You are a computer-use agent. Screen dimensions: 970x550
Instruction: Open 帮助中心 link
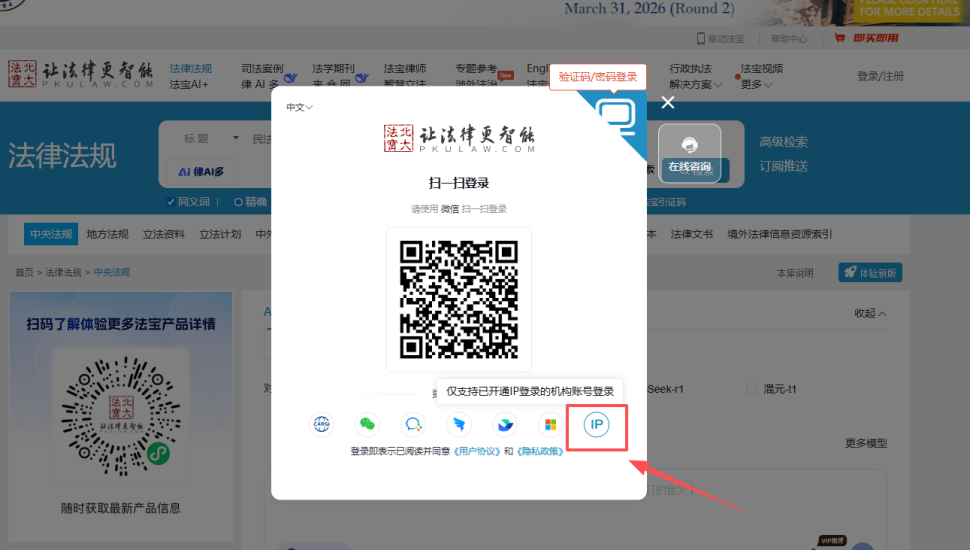pyautogui.click(x=789, y=39)
